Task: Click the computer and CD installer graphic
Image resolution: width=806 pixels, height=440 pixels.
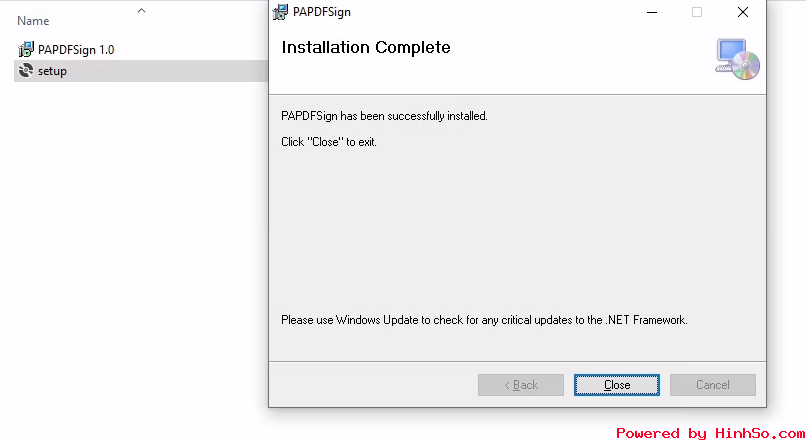Action: click(737, 59)
